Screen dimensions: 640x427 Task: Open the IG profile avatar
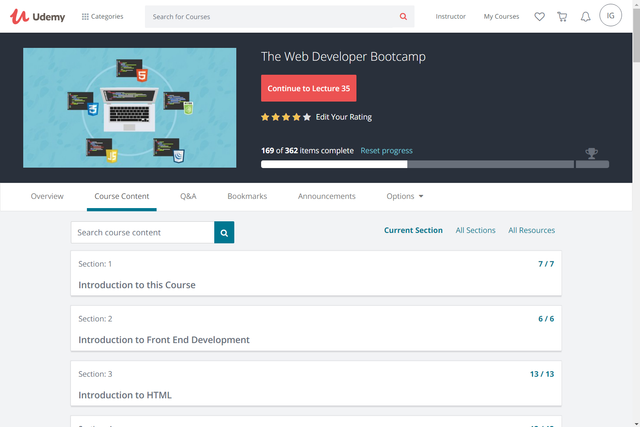(x=610, y=16)
